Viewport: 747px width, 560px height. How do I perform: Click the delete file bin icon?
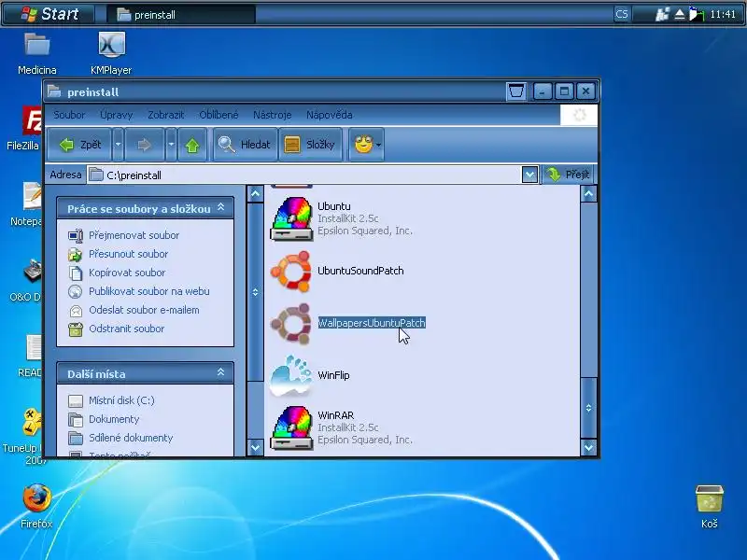76,329
